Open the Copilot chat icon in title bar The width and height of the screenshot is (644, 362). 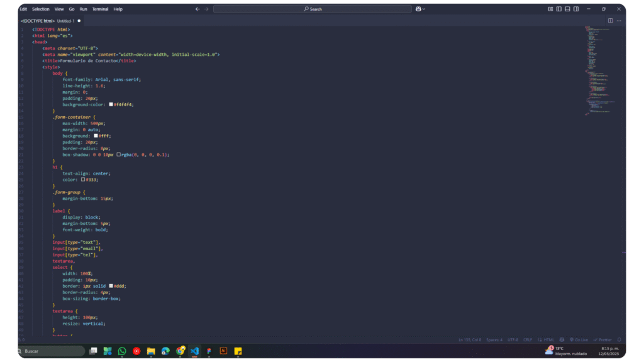(x=418, y=9)
